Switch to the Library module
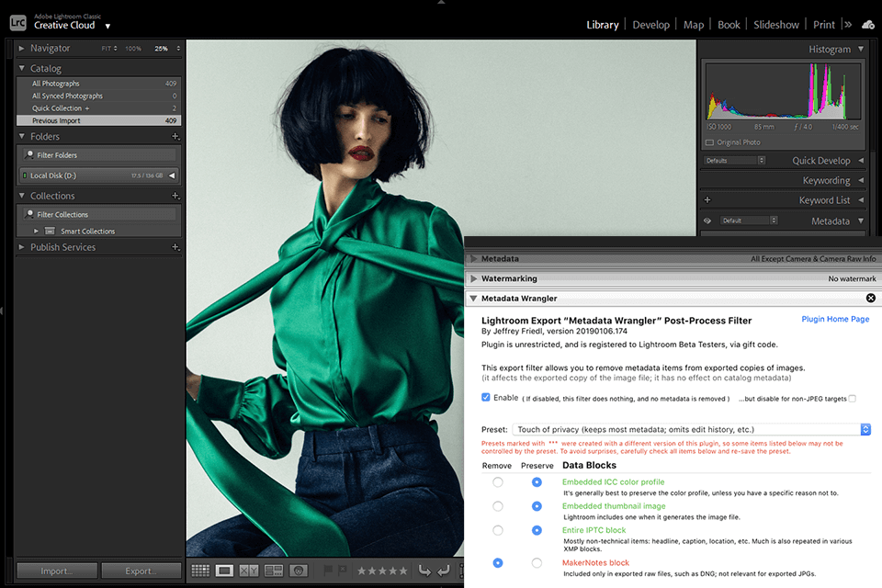This screenshot has width=882, height=588. click(603, 25)
